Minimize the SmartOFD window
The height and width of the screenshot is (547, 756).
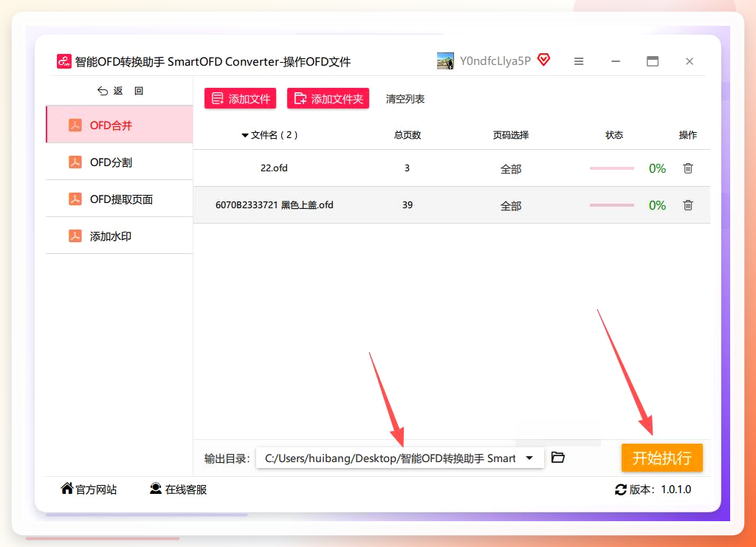615,61
